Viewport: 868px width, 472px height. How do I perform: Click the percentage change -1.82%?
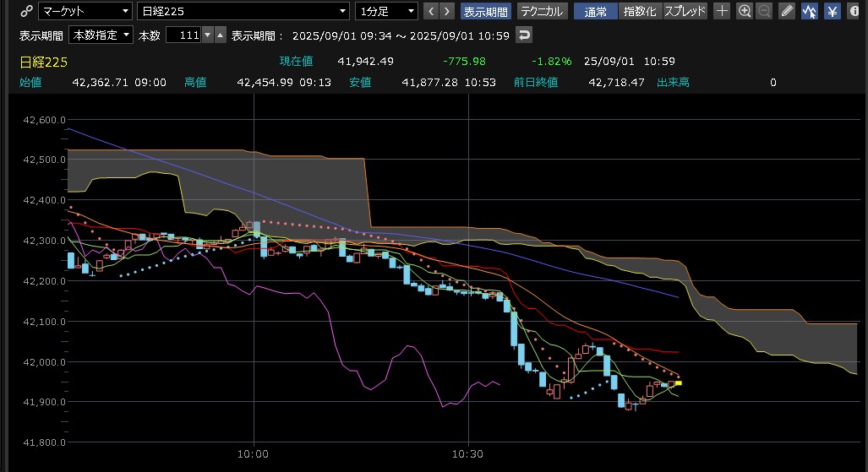coord(551,62)
